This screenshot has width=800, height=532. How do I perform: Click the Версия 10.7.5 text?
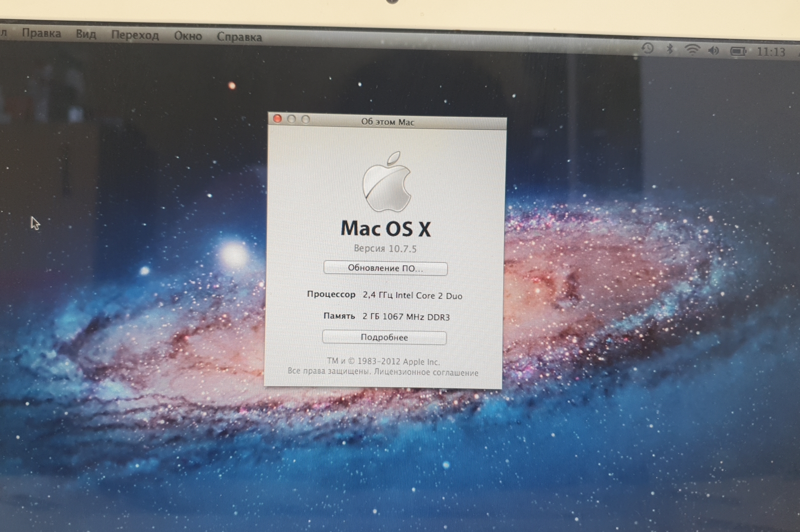click(x=385, y=249)
